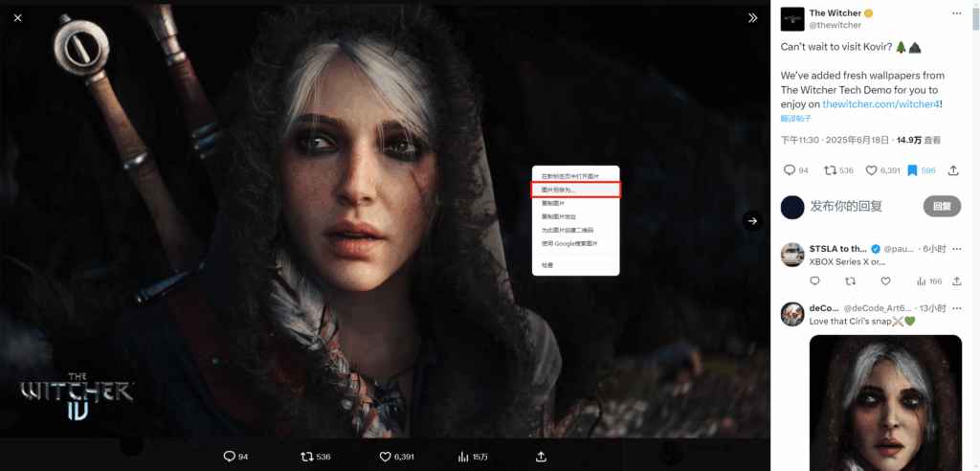Image resolution: width=980 pixels, height=471 pixels.
Task: Open the more options menu on The Witcher post
Action: pos(956,13)
